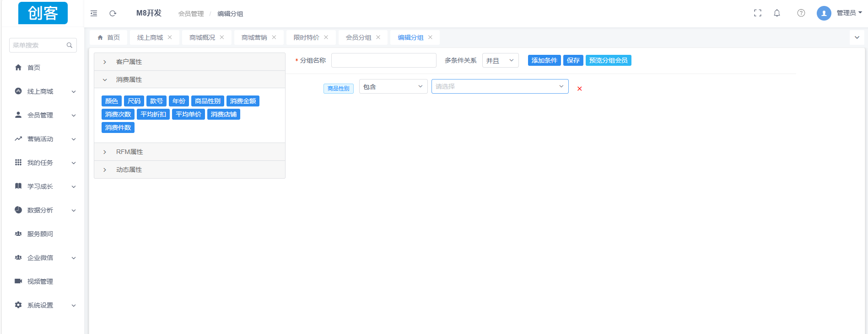Expand 学习成长 sidebar menu
868x334 pixels.
43,186
